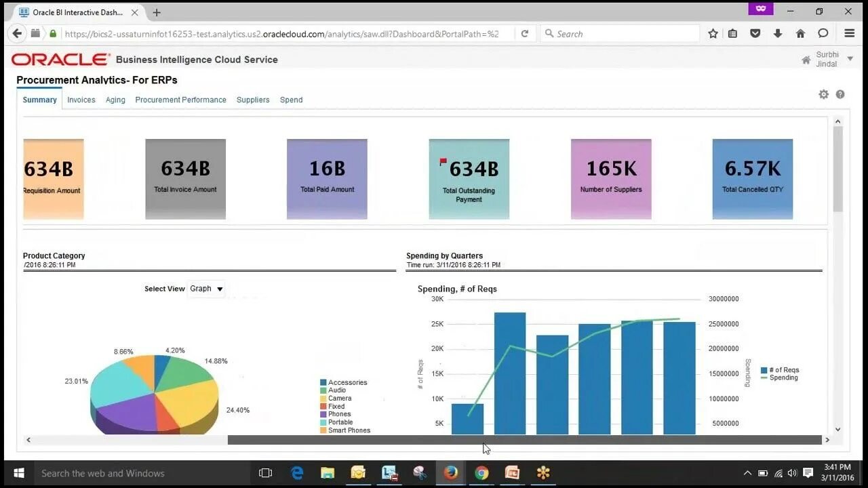The width and height of the screenshot is (868, 488).
Task: Click the shortest first bar in Spending chart
Action: pyautogui.click(x=467, y=419)
